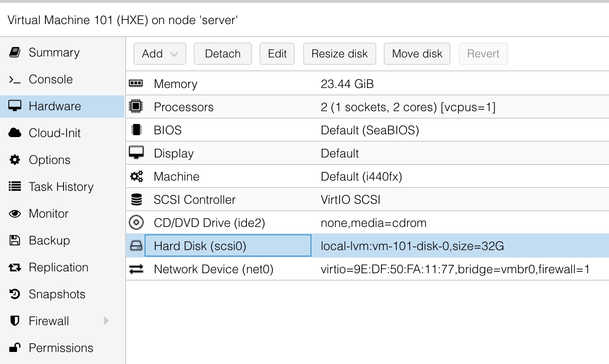Click the Memory row RAM icon
Image resolution: width=609 pixels, height=364 pixels.
click(136, 84)
